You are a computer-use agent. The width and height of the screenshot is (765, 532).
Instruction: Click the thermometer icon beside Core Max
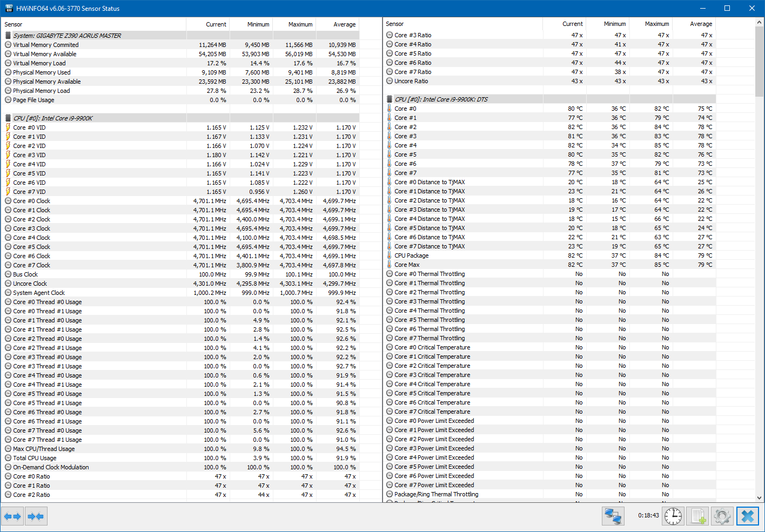(x=389, y=265)
